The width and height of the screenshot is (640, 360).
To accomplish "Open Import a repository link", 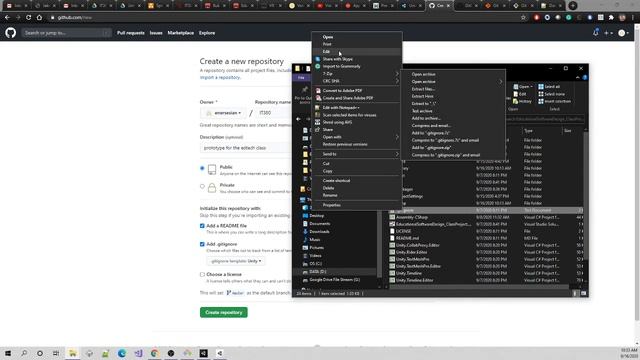I will coord(220,77).
